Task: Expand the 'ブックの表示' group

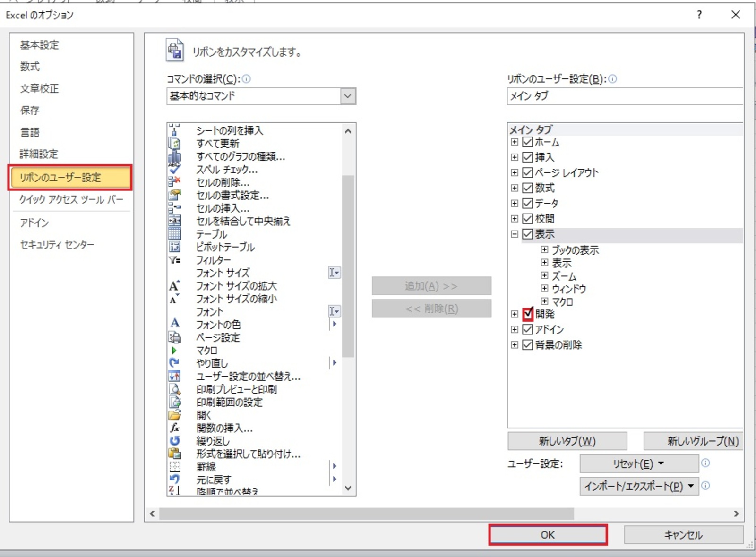Action: click(x=544, y=249)
